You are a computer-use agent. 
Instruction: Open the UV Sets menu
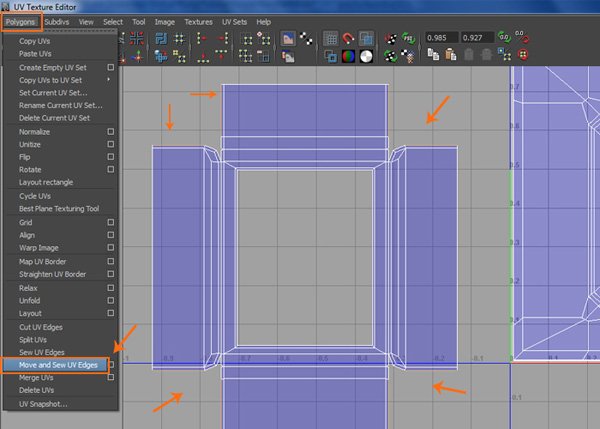click(235, 22)
